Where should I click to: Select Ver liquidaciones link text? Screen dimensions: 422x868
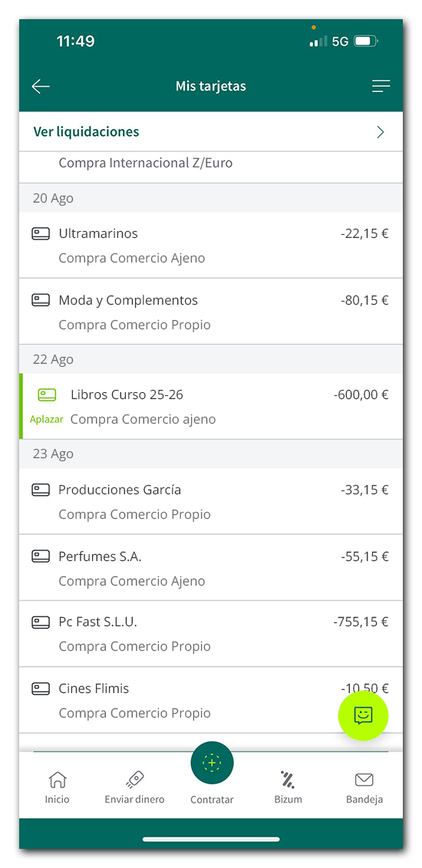[86, 132]
